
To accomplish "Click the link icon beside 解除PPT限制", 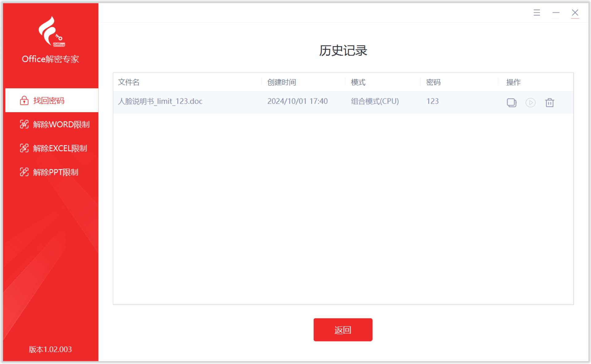I will 24,172.
